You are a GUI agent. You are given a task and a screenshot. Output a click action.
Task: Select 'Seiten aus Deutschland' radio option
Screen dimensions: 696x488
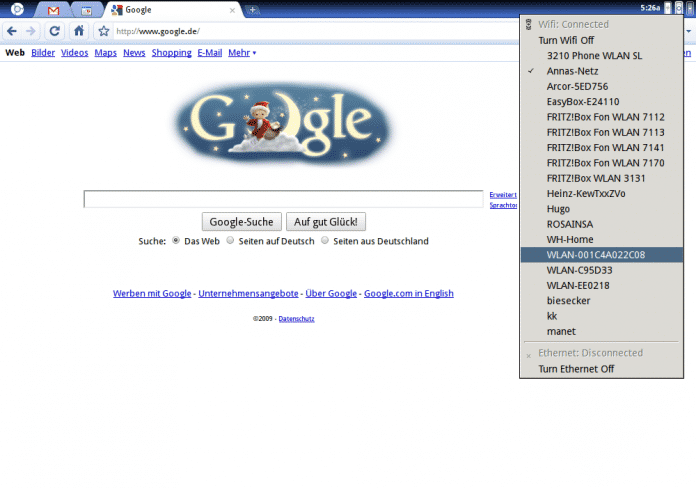(x=325, y=241)
